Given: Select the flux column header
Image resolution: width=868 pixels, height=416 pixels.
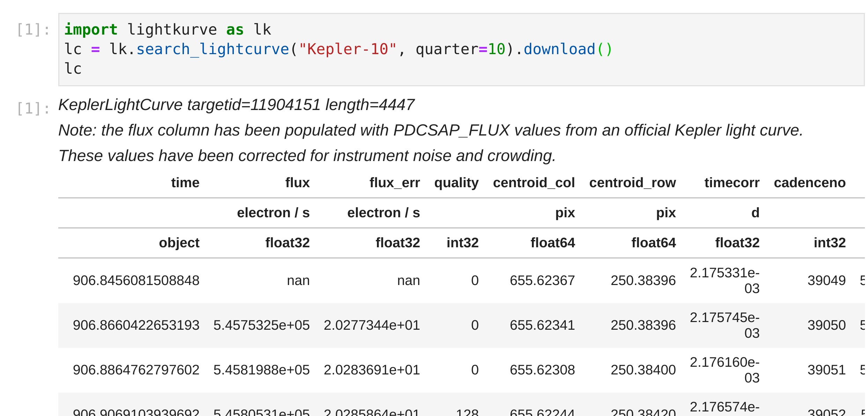Looking at the screenshot, I should (x=297, y=182).
